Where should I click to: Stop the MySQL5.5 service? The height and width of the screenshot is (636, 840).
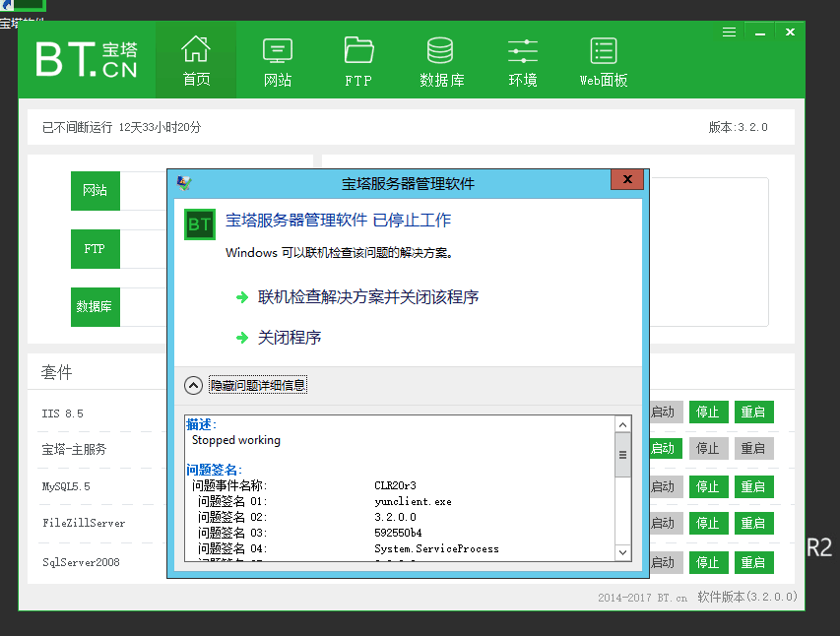point(708,487)
